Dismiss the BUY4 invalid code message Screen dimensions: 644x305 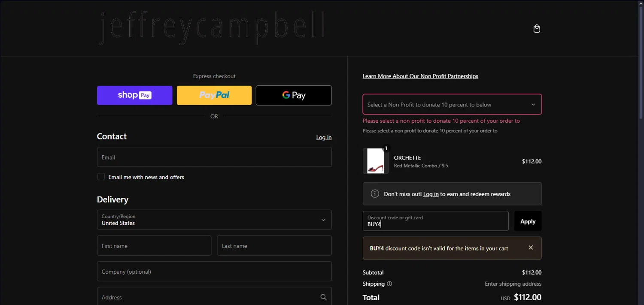pos(531,248)
